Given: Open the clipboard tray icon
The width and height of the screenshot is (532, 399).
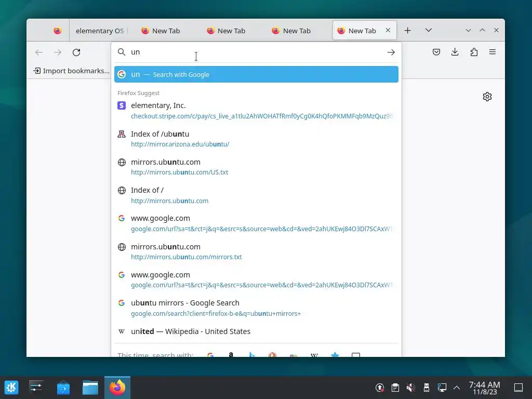Looking at the screenshot, I should 395,388.
